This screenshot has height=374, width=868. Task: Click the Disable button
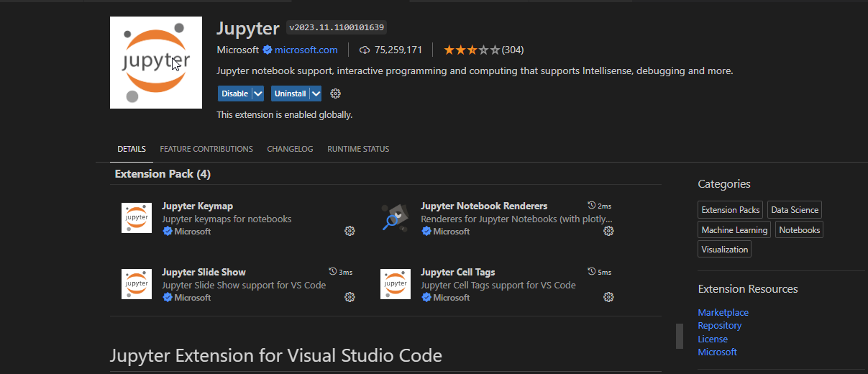coord(234,93)
